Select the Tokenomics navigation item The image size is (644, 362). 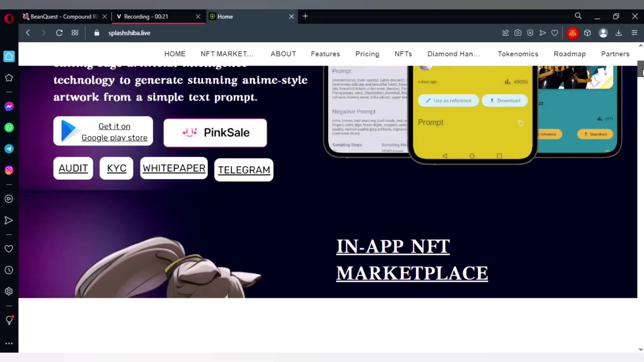[x=518, y=54]
